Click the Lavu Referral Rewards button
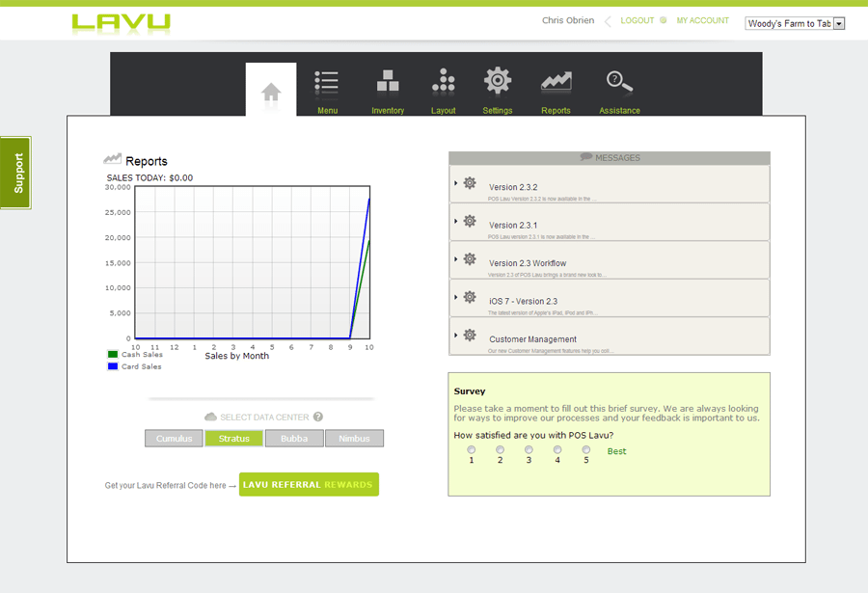Image resolution: width=868 pixels, height=593 pixels. pyautogui.click(x=309, y=484)
